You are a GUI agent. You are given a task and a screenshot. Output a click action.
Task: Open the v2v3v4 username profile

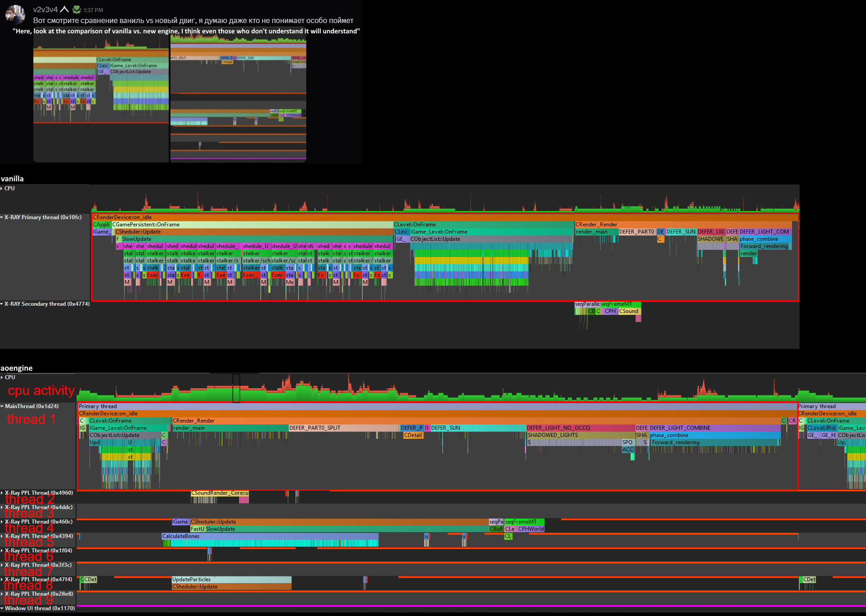click(x=46, y=9)
